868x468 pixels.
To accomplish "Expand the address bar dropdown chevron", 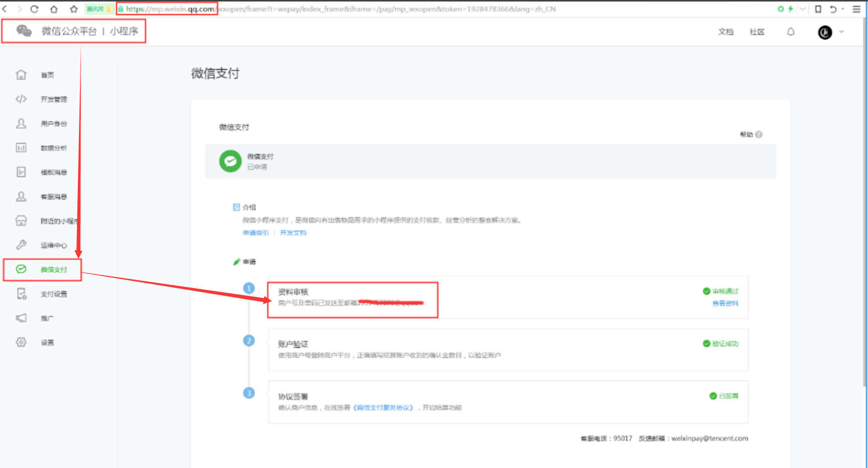I will coord(803,9).
